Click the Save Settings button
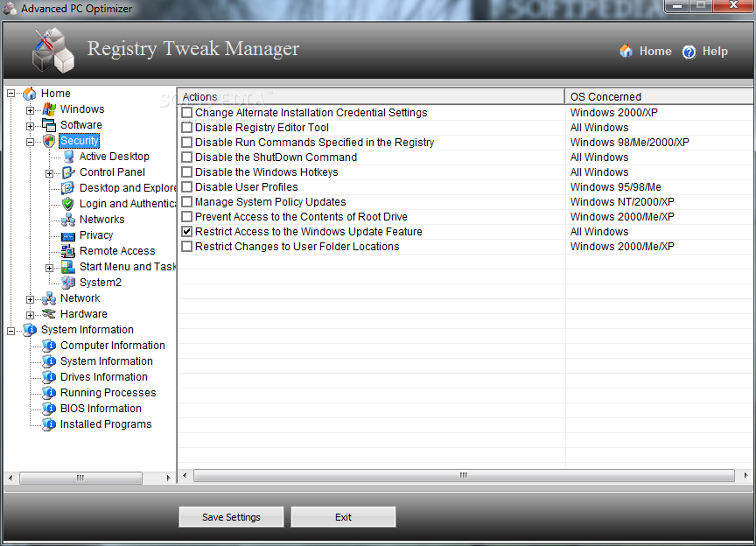 click(231, 517)
